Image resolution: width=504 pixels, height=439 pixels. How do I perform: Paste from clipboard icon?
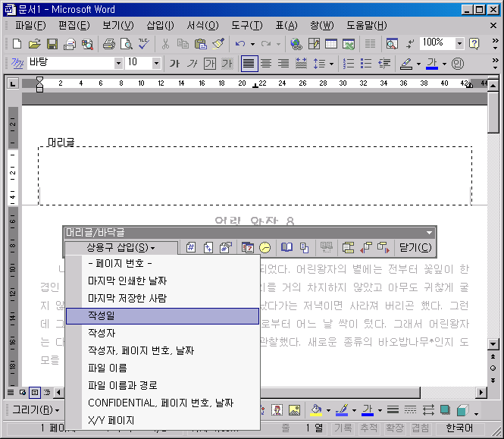coord(201,43)
